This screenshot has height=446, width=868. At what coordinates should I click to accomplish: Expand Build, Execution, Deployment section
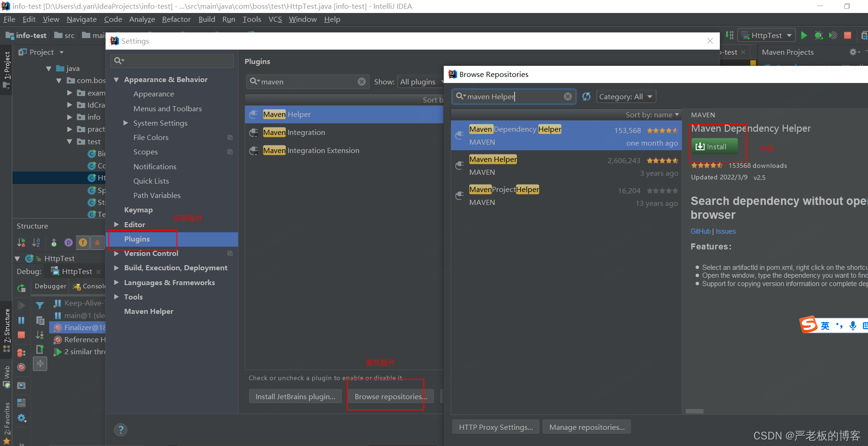point(117,268)
